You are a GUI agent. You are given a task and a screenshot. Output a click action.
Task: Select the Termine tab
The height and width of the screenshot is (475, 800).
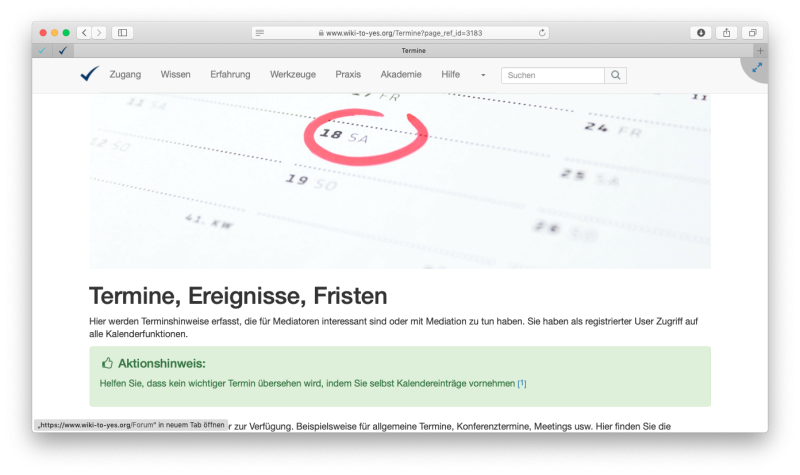413,50
